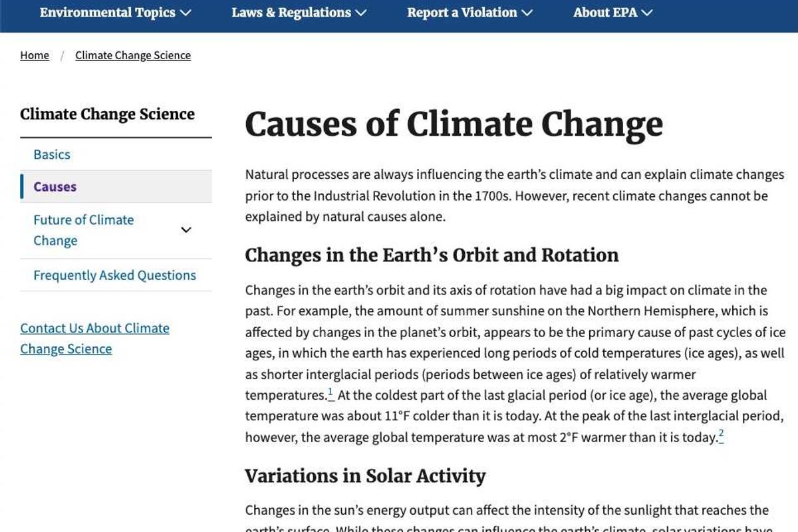Open the Laws & Regulations menu
The height and width of the screenshot is (532, 798).
click(x=291, y=12)
